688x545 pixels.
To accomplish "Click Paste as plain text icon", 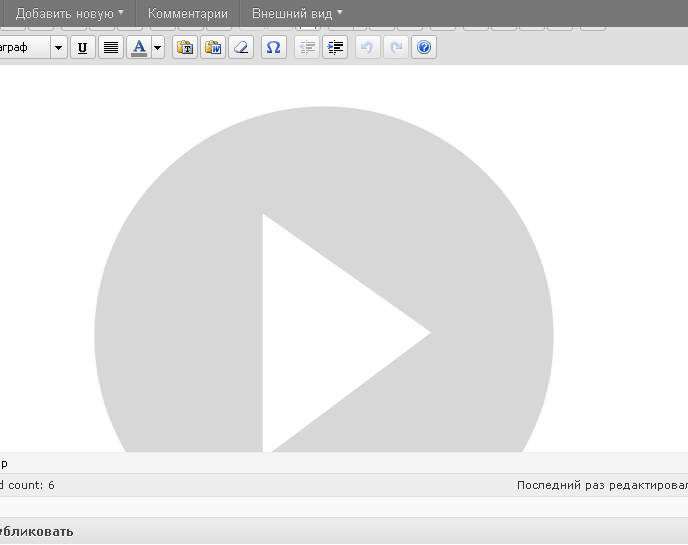I will coord(184,47).
